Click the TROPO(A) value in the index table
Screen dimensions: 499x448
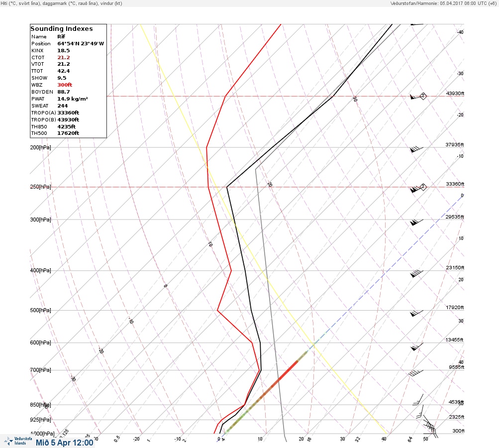[68, 112]
